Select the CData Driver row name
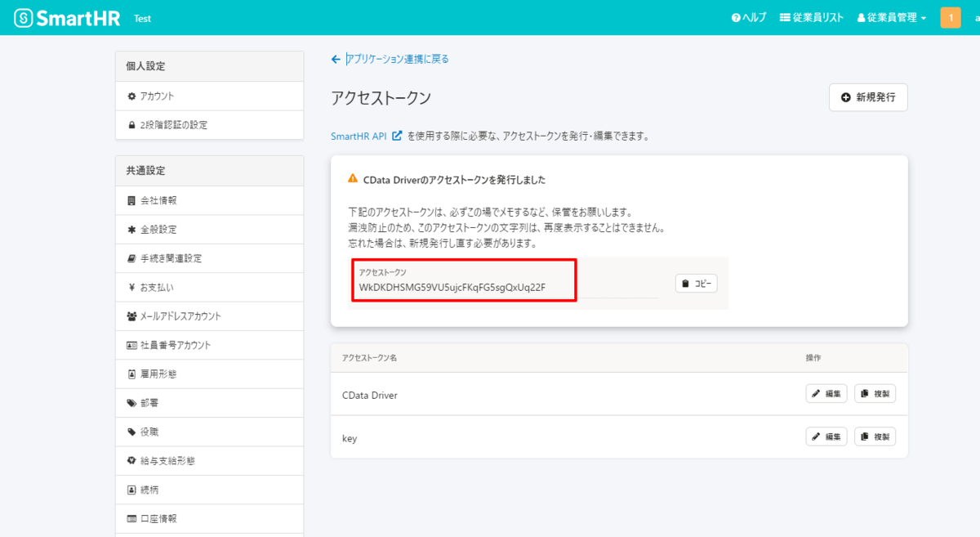Viewport: 980px width, 537px height. (x=370, y=395)
